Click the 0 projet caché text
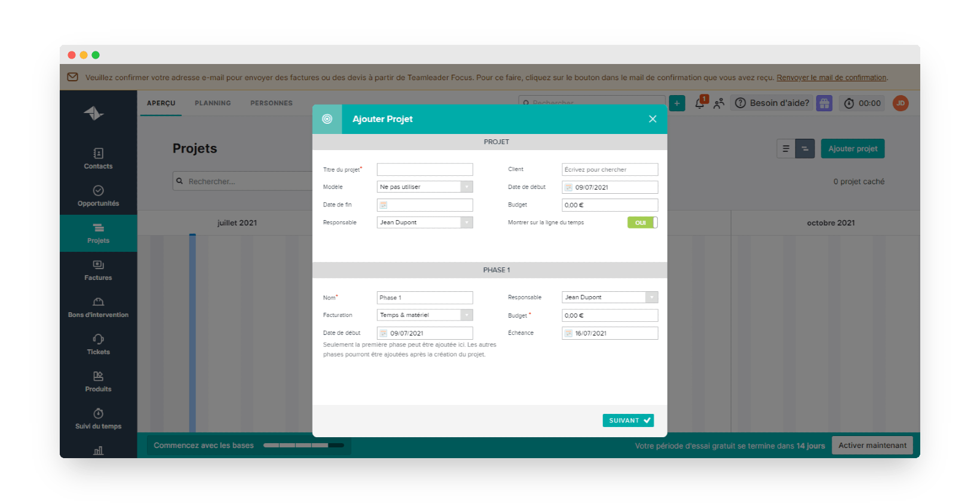 859,182
